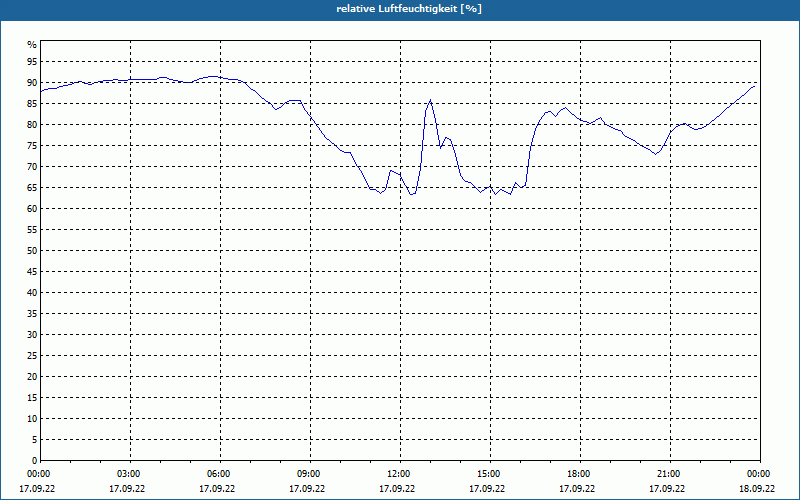Select the y-axis label "95"
This screenshot has height=500, width=800.
pyautogui.click(x=32, y=62)
